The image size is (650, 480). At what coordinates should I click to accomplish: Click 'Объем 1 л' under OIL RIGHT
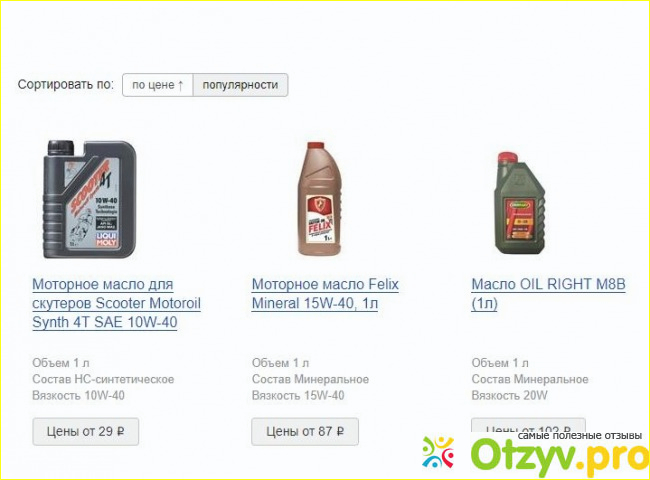pos(500,363)
